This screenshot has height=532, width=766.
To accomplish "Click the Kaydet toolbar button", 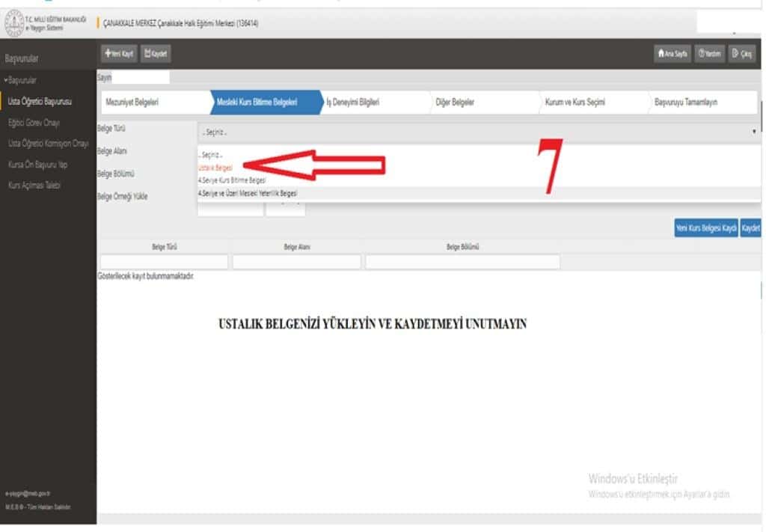I will coord(156,54).
